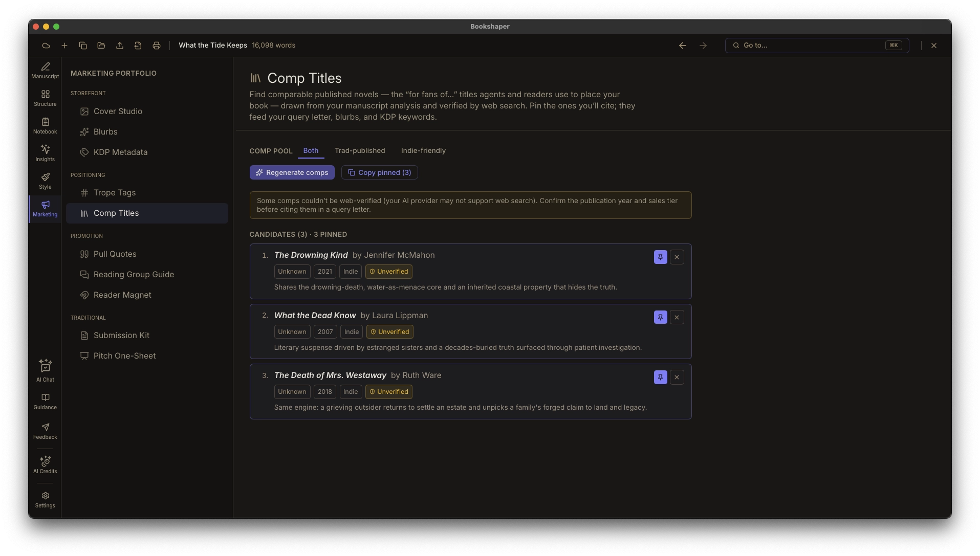980x556 pixels.
Task: Open the Feedback option
Action: click(45, 431)
